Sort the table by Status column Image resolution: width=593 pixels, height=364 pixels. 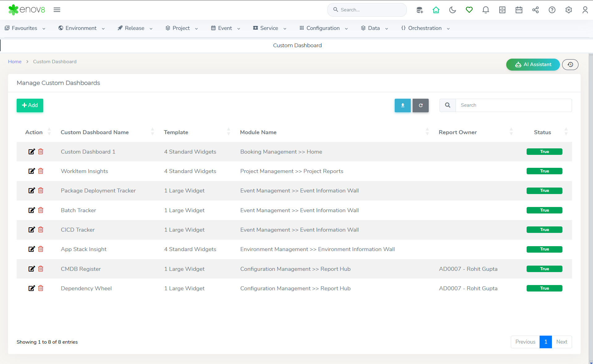(542, 132)
